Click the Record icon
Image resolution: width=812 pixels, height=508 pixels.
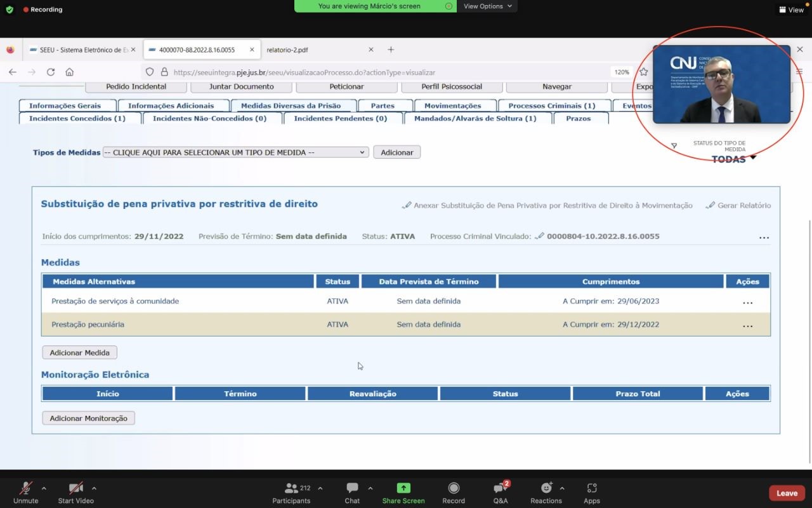click(x=454, y=488)
